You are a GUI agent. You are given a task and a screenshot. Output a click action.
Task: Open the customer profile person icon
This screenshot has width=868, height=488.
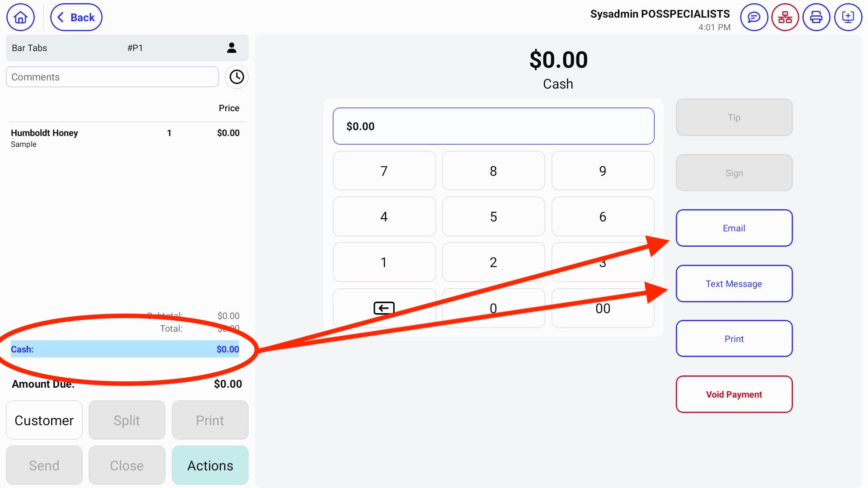[231, 48]
